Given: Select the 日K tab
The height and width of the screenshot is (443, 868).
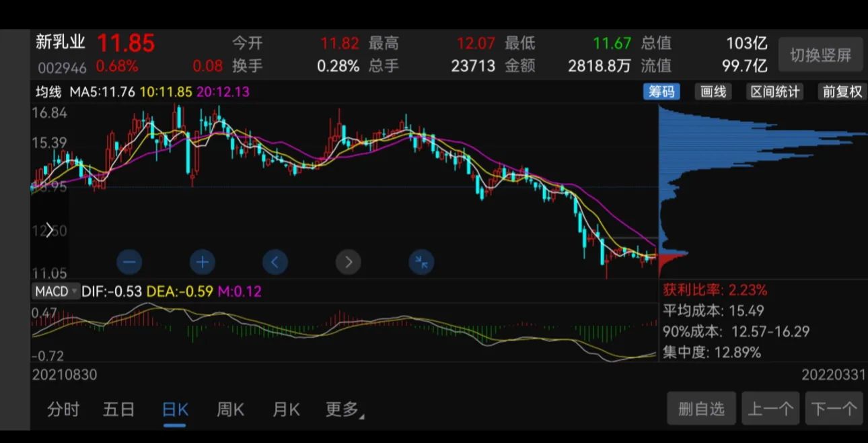Looking at the screenshot, I should [x=175, y=409].
